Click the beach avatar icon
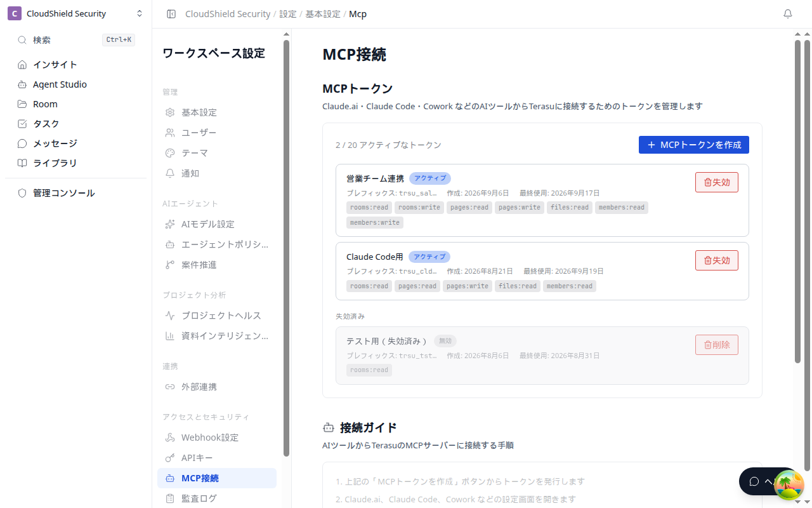This screenshot has width=812, height=508. coord(789,485)
